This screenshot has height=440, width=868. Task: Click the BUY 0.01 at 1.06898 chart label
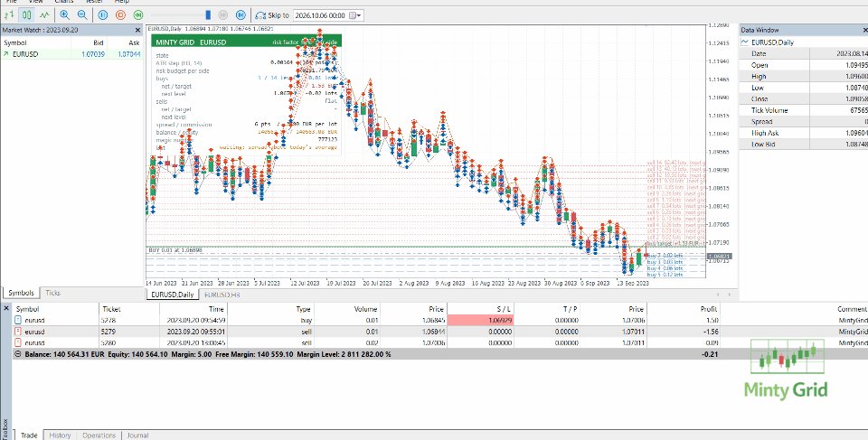(175, 250)
